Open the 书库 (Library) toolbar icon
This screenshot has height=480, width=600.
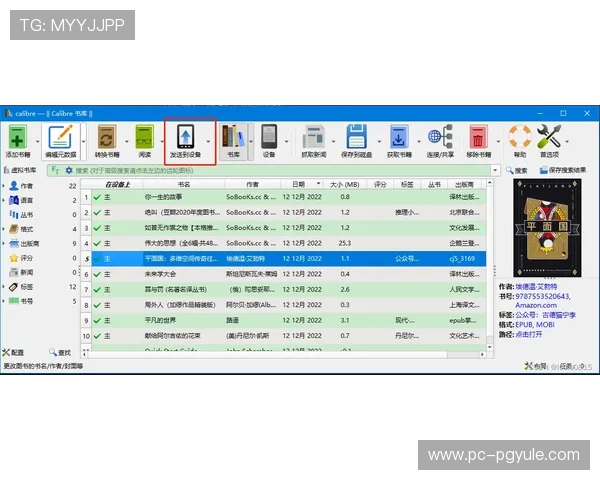(x=232, y=137)
